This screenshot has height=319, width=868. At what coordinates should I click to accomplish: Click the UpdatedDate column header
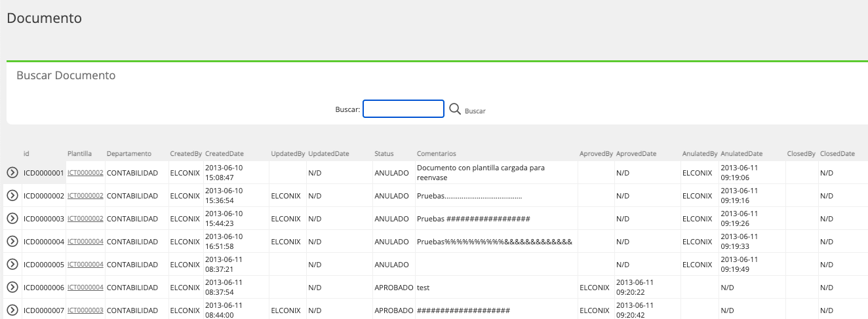[328, 154]
